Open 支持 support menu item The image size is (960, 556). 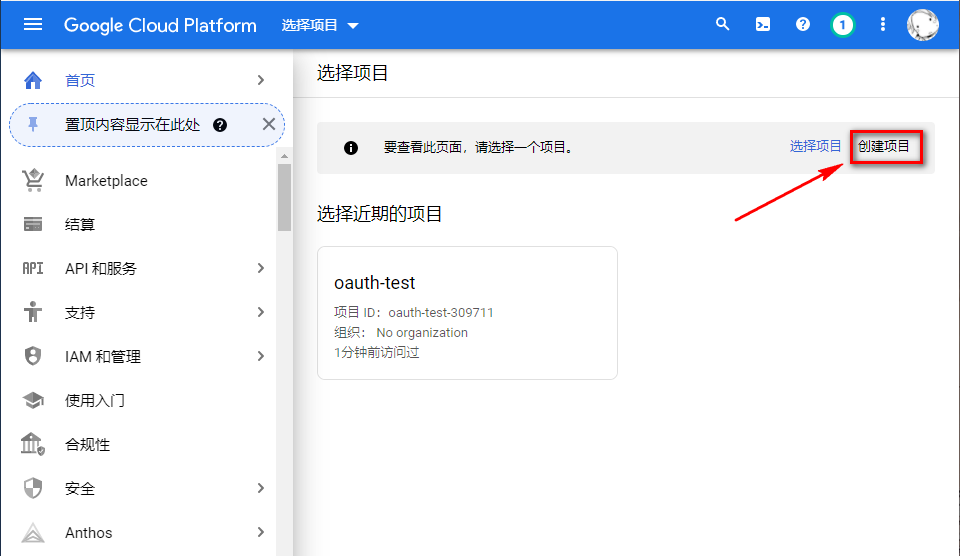pyautogui.click(x=80, y=312)
